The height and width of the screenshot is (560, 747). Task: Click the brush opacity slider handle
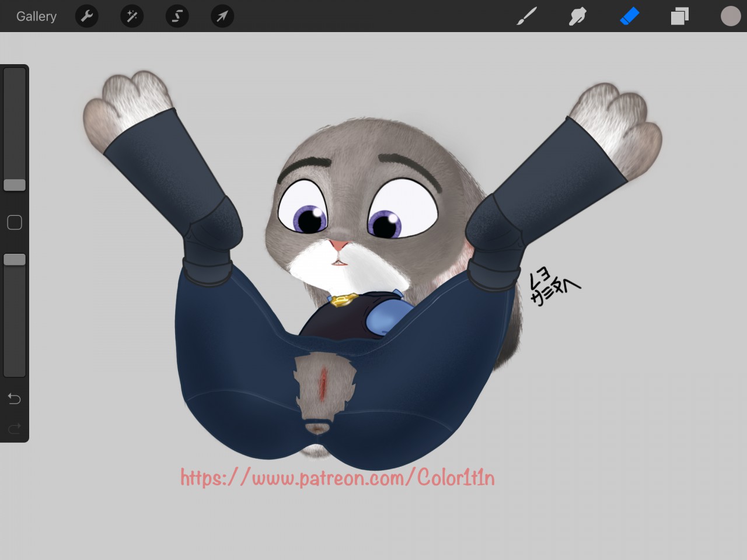15,260
